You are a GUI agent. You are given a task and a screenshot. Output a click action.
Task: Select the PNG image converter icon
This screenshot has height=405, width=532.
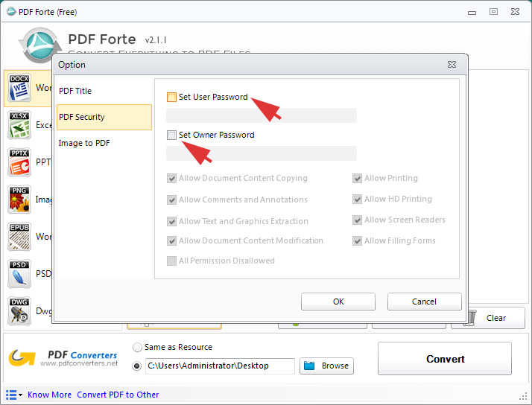click(19, 200)
